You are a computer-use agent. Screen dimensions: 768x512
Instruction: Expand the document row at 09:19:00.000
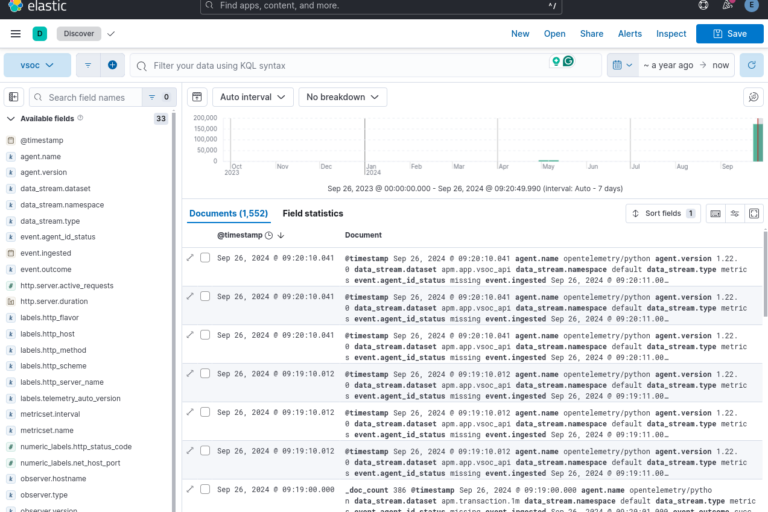coord(190,489)
